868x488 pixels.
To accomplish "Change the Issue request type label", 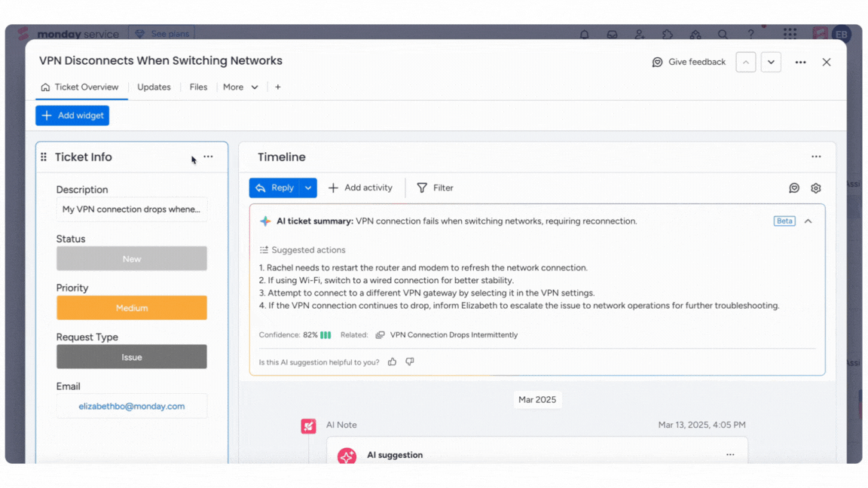I will [132, 357].
